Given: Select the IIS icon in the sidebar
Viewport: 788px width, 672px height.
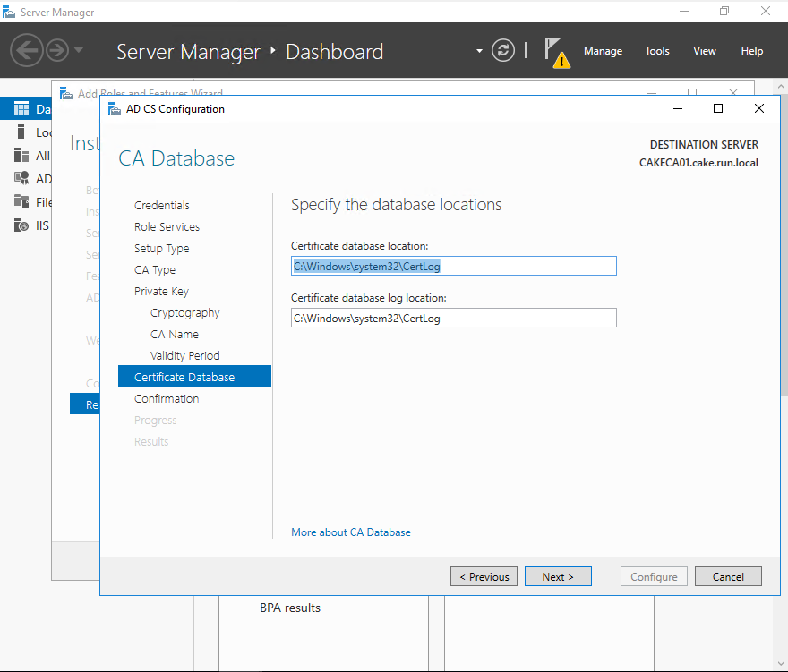Looking at the screenshot, I should pos(21,225).
